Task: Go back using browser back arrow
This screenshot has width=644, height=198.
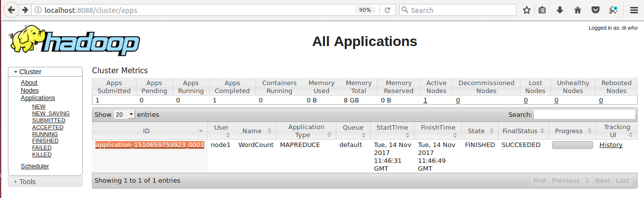Action: click(11, 10)
